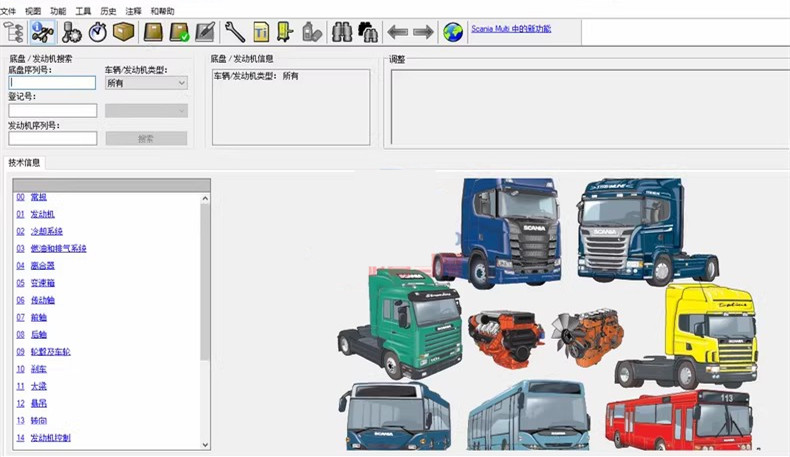
Task: Open the 功能 menu
Action: pyautogui.click(x=58, y=11)
